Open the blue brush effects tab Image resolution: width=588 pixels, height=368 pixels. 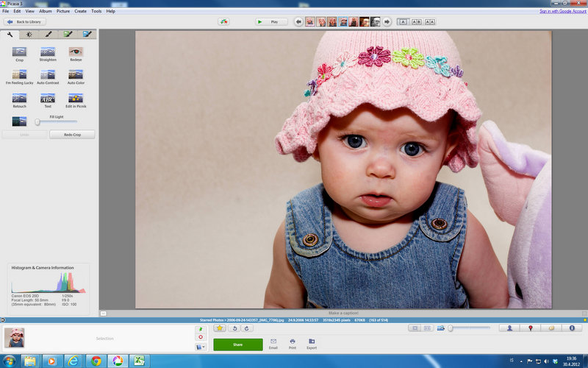pos(87,35)
